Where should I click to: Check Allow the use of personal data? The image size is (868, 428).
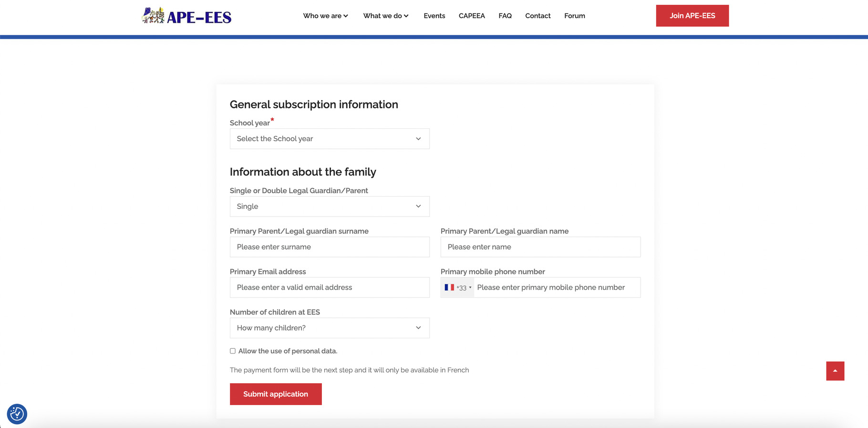point(233,351)
